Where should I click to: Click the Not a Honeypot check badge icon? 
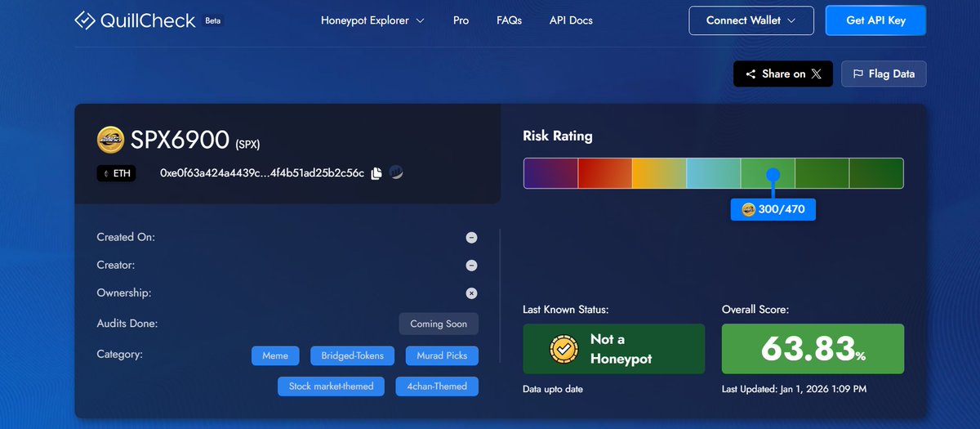point(563,349)
